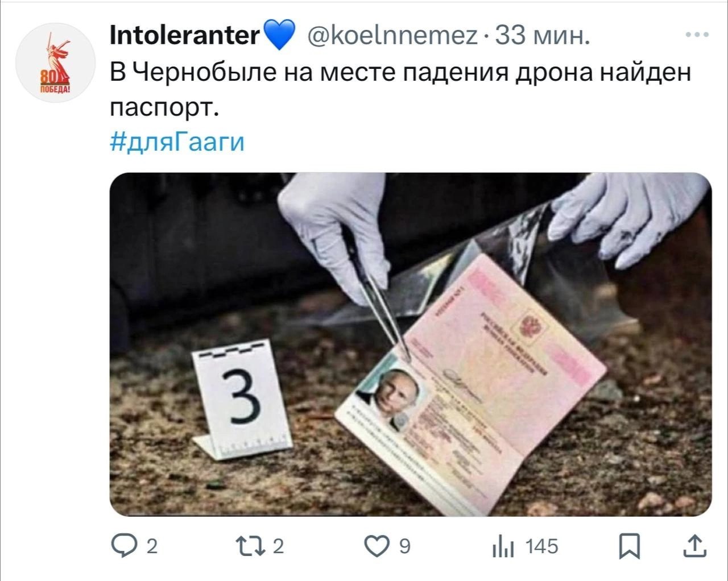Screen dimensions: 728x581
Task: Bookmark this tweet via the bookmark icon
Action: pos(629,547)
